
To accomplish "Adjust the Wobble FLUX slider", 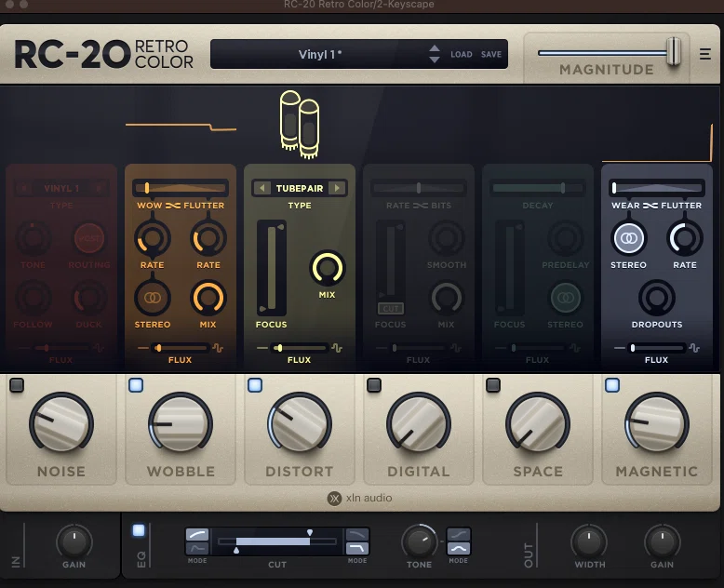I will 181,348.
